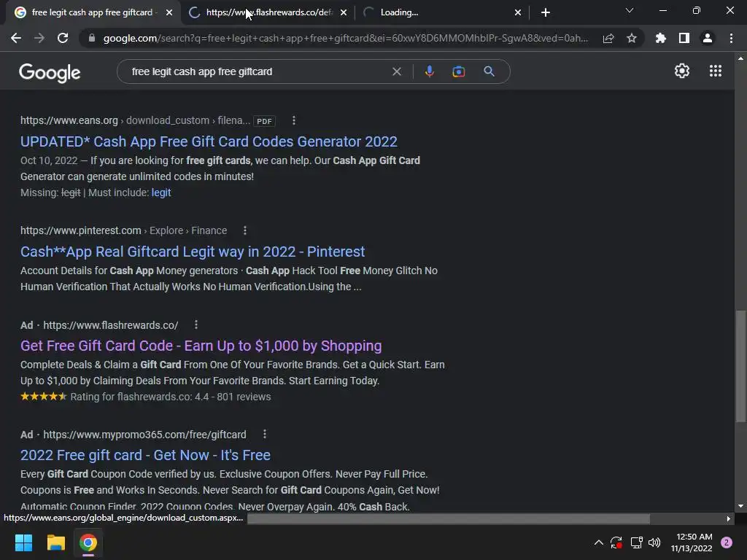
Task: Open more options for mypromo365.com ad
Action: point(264,435)
